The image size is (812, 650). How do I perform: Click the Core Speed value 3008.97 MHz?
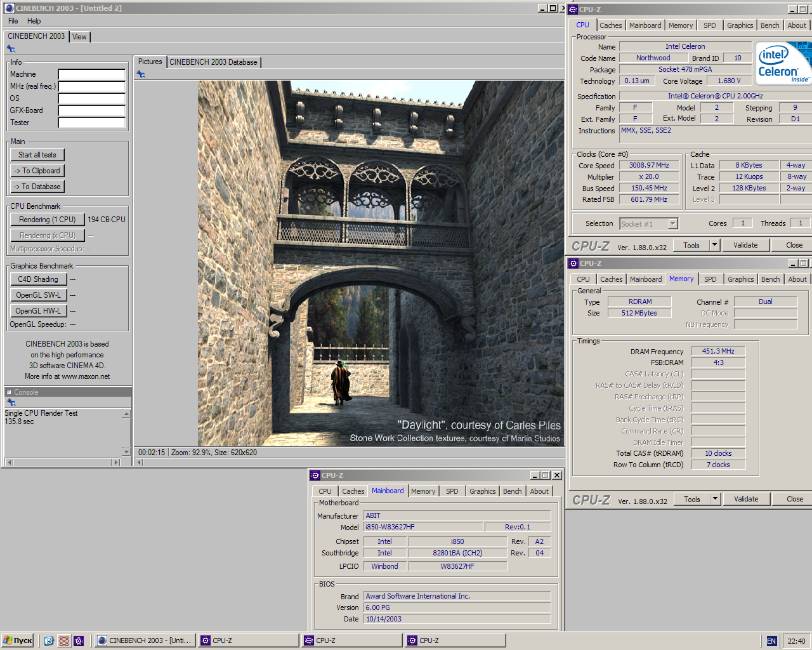[649, 165]
